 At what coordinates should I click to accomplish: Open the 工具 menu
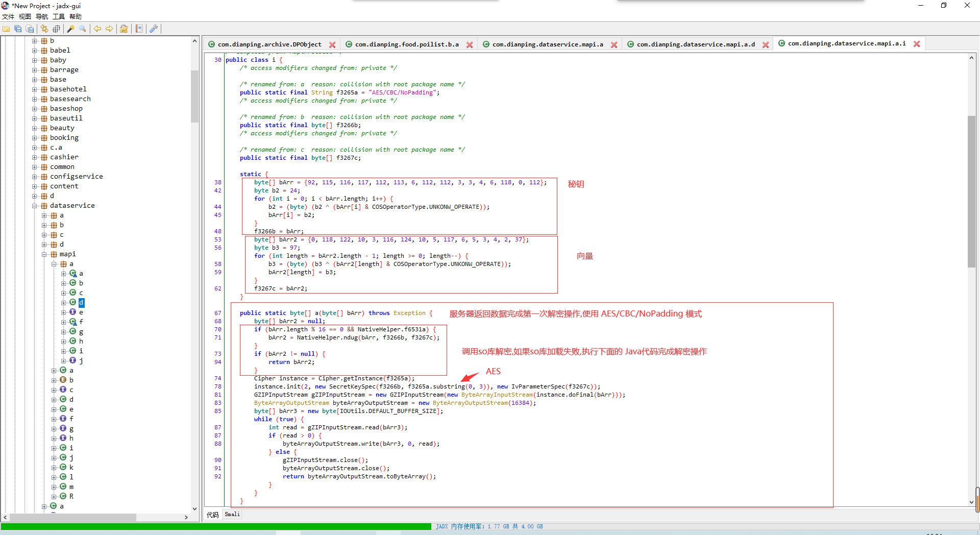[x=59, y=17]
